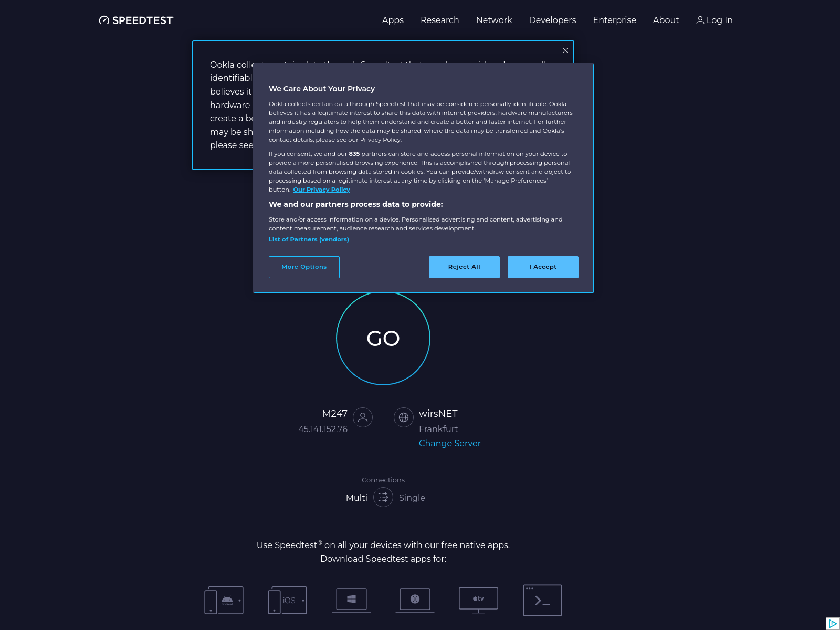Click the wirsNET server name
This screenshot has width=840, height=630.
(438, 414)
